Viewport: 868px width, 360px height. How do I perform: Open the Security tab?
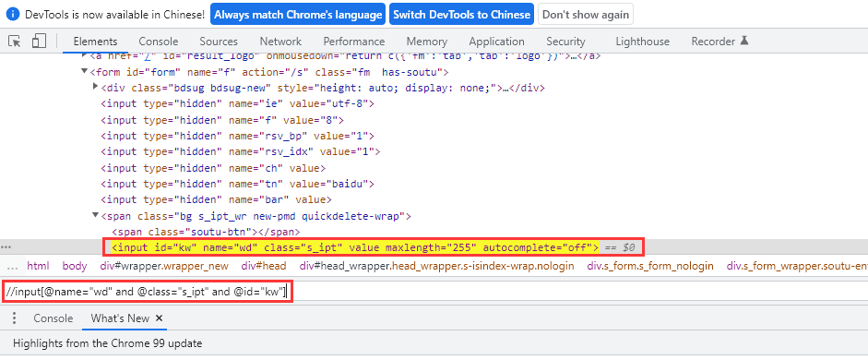coord(565,42)
